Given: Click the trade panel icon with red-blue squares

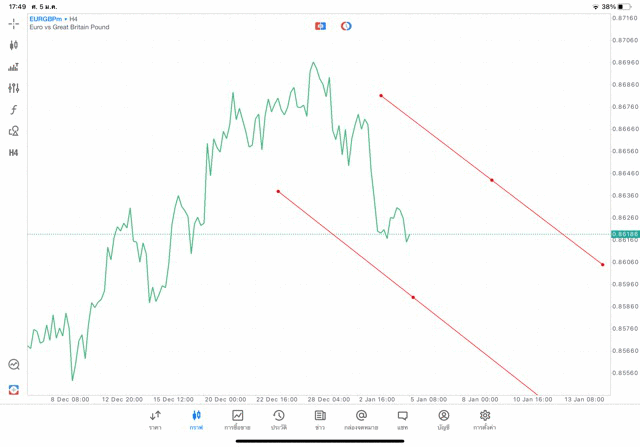Looking at the screenshot, I should 320,26.
